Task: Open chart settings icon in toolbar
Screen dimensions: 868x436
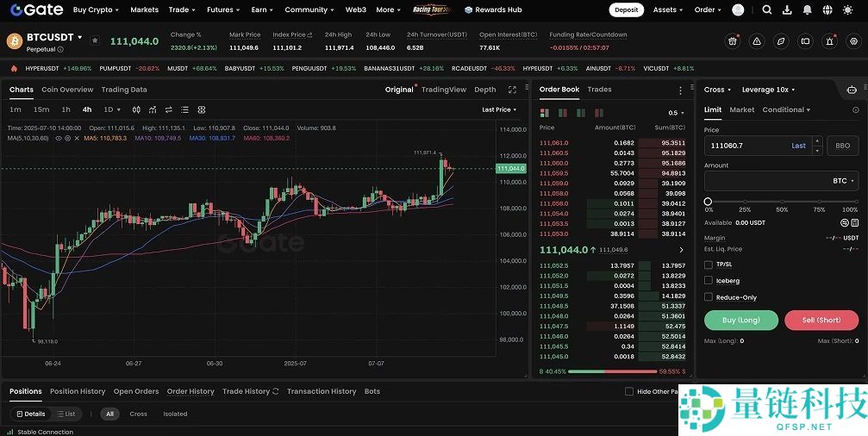Action: tap(202, 109)
